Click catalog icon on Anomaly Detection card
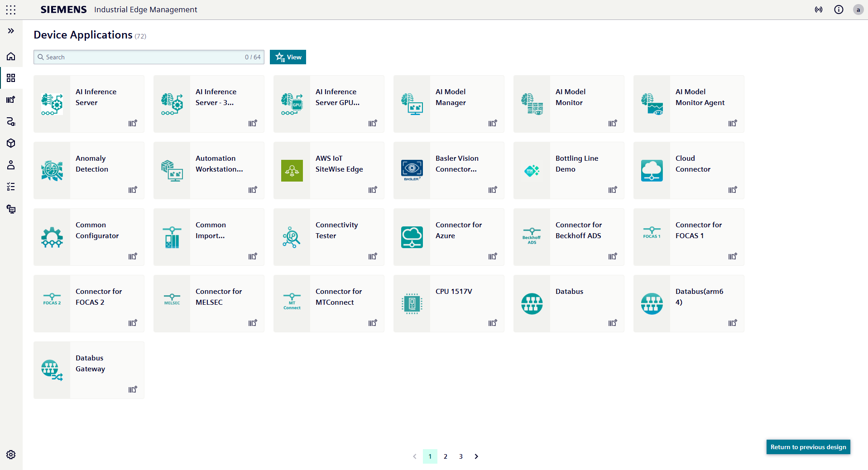 [133, 190]
